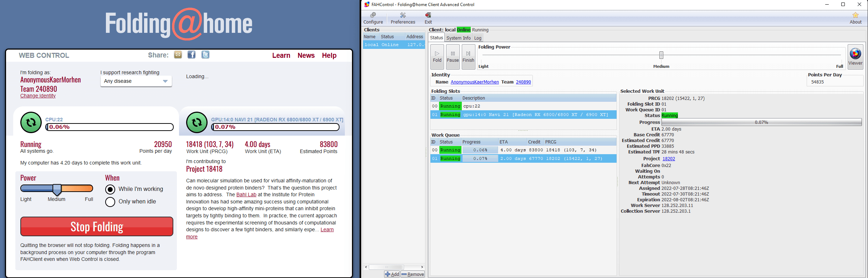Image resolution: width=868 pixels, height=278 pixels.
Task: Click the Folding@home logo
Action: 179,24
